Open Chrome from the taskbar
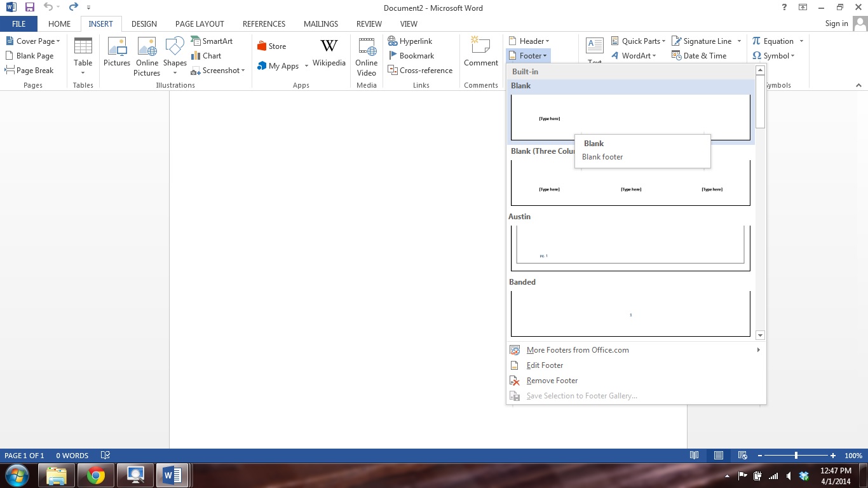The width and height of the screenshot is (868, 488). tap(96, 475)
